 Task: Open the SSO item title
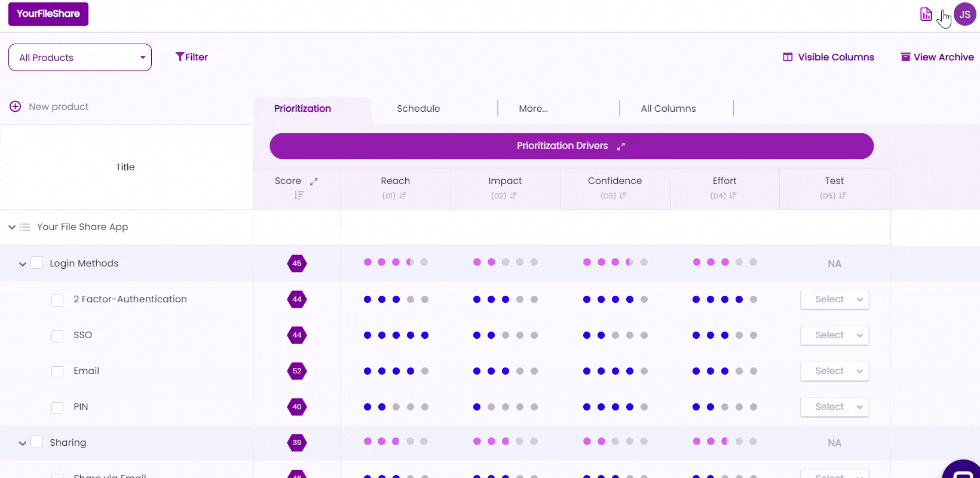pyautogui.click(x=82, y=335)
